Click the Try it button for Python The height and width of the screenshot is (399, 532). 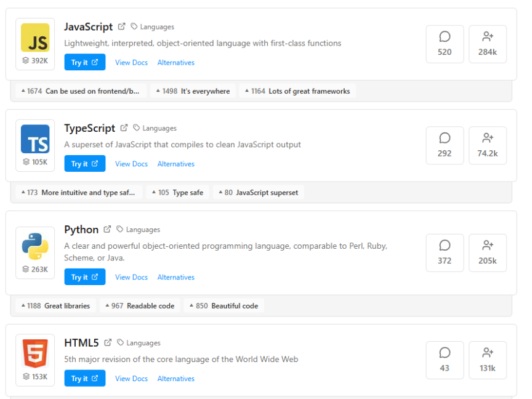pyautogui.click(x=84, y=277)
